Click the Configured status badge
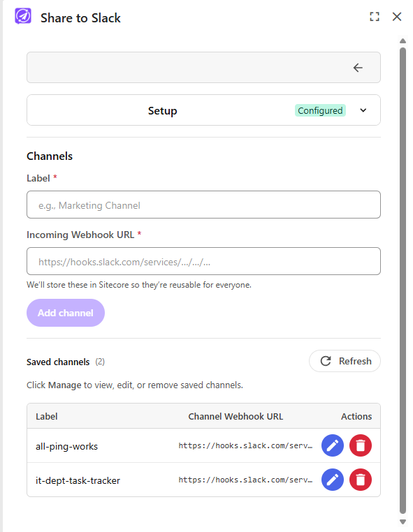The width and height of the screenshot is (413, 532). click(320, 110)
